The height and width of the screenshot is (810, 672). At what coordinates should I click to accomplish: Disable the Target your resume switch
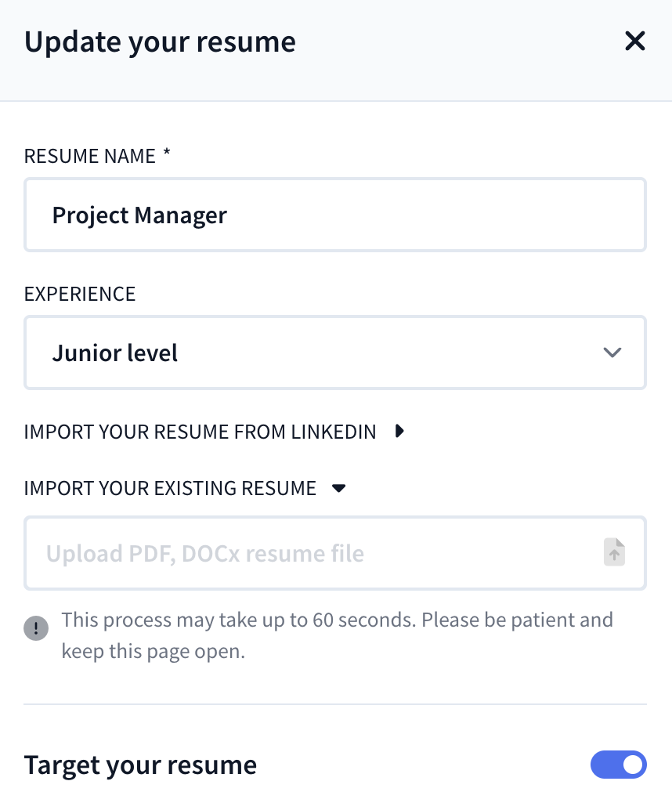tap(618, 765)
